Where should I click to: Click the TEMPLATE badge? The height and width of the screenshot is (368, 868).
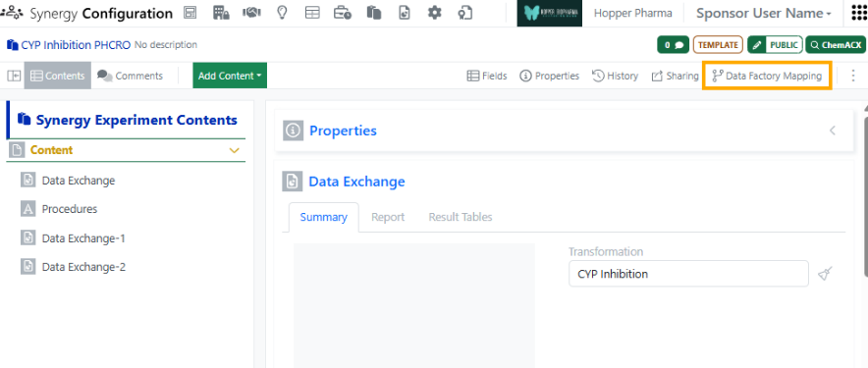pos(718,45)
